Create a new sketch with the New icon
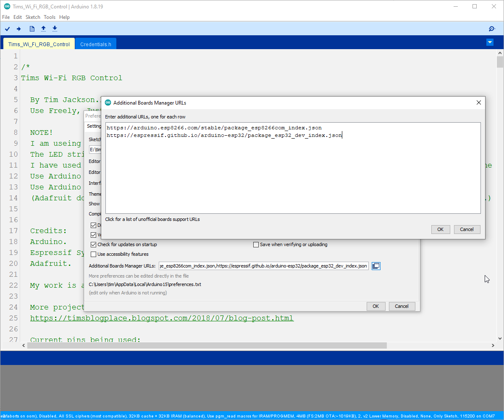Image resolution: width=504 pixels, height=420 pixels. point(32,29)
